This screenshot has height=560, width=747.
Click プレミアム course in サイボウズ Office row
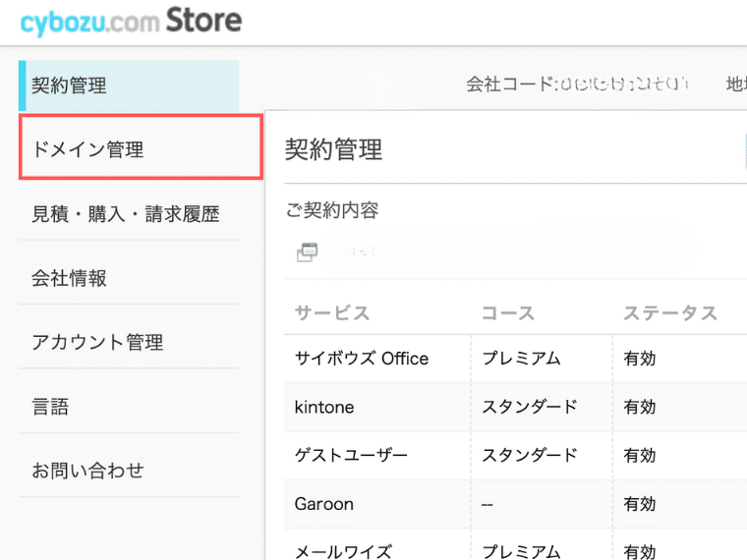point(521,358)
